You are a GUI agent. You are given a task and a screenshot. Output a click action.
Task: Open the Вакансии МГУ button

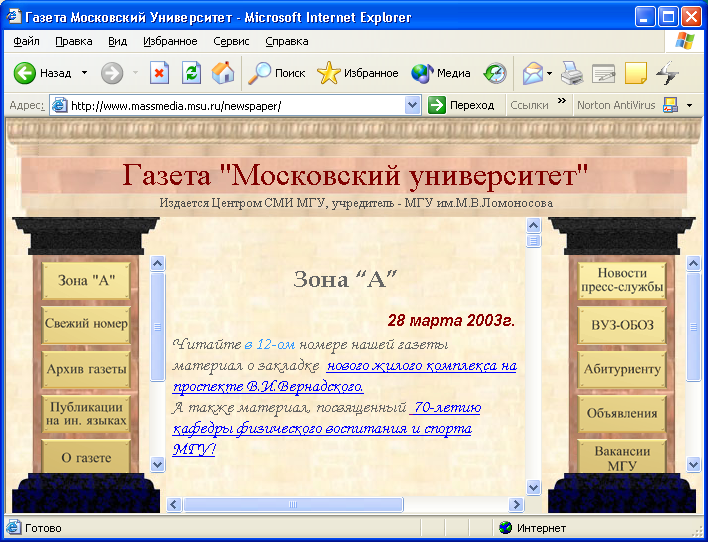pos(622,457)
